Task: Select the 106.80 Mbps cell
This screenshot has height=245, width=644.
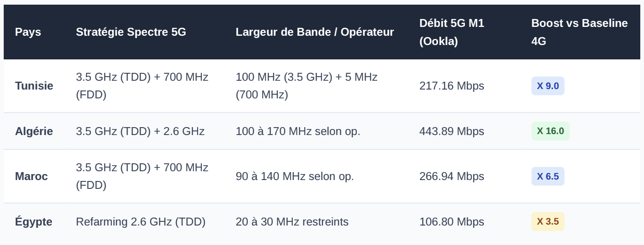Action: tap(451, 222)
